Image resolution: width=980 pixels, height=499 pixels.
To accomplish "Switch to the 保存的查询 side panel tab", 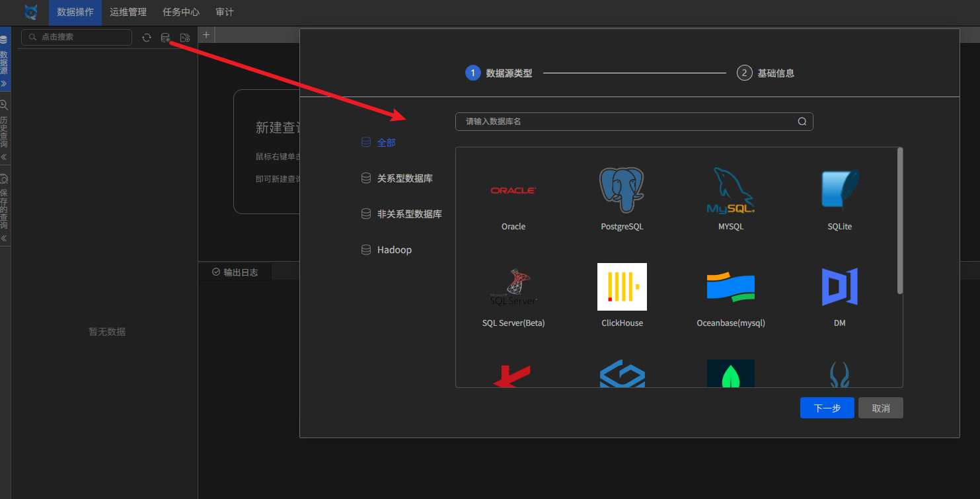I will 4,208.
